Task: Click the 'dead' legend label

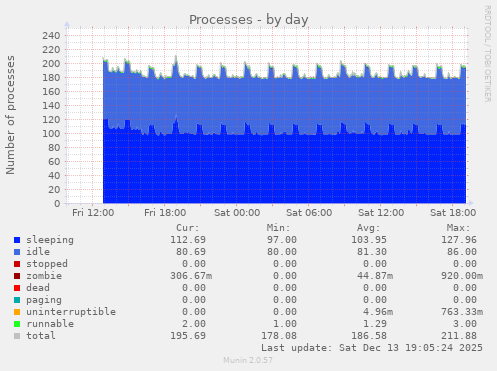Action: click(x=38, y=288)
